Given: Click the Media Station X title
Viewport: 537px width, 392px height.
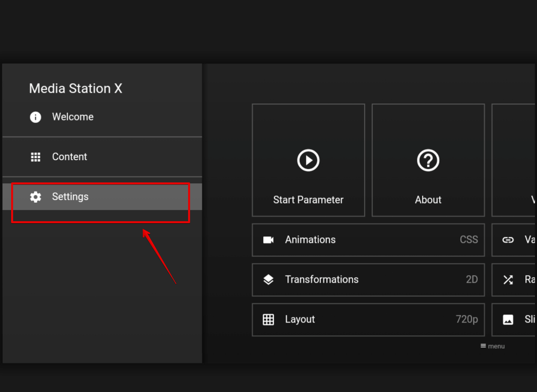Looking at the screenshot, I should tap(75, 88).
